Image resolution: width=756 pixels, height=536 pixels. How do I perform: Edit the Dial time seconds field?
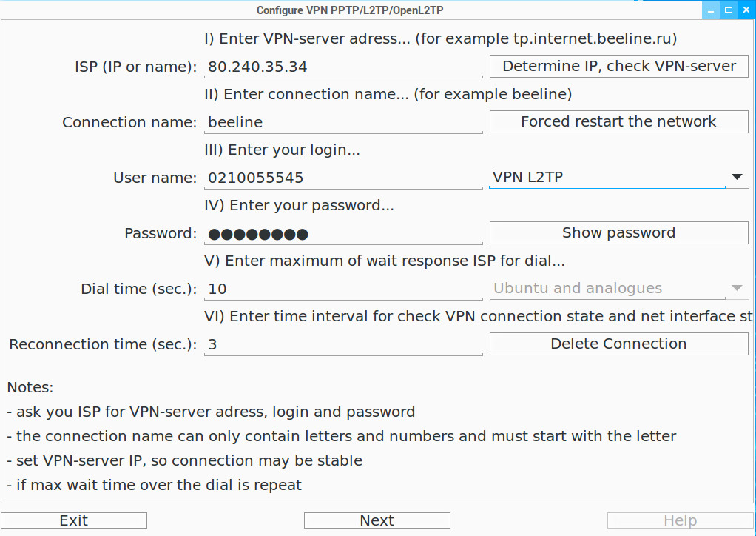pyautogui.click(x=343, y=289)
